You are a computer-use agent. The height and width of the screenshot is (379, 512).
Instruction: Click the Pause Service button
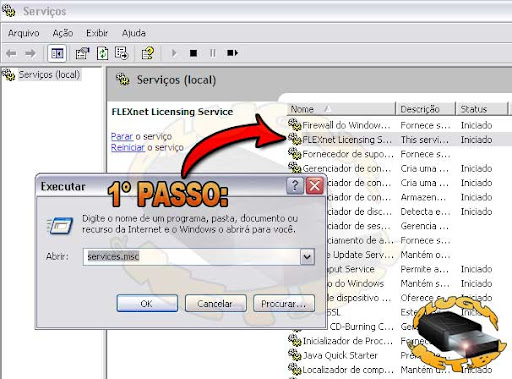(213, 53)
